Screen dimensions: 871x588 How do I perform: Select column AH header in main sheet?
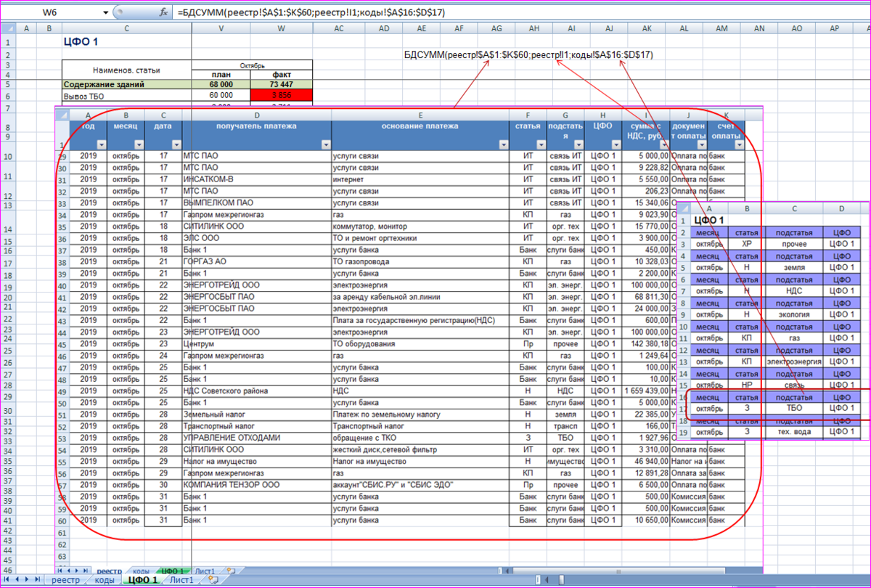click(x=534, y=28)
